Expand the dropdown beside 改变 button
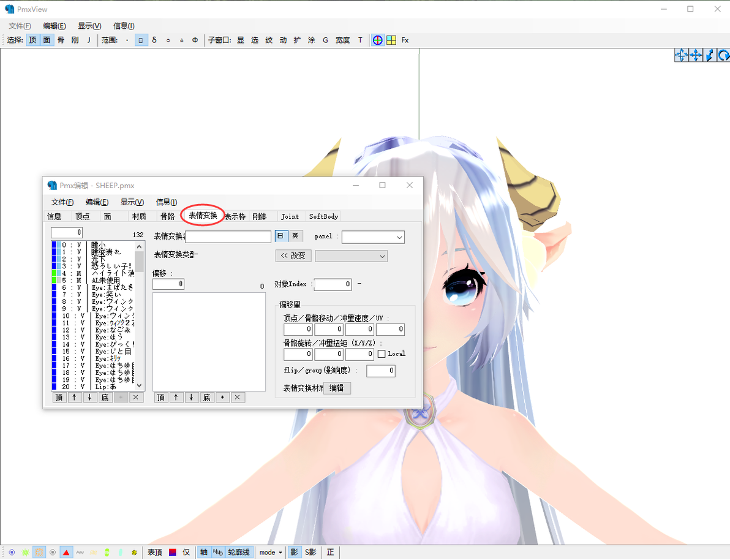This screenshot has width=730, height=560. tap(351, 256)
